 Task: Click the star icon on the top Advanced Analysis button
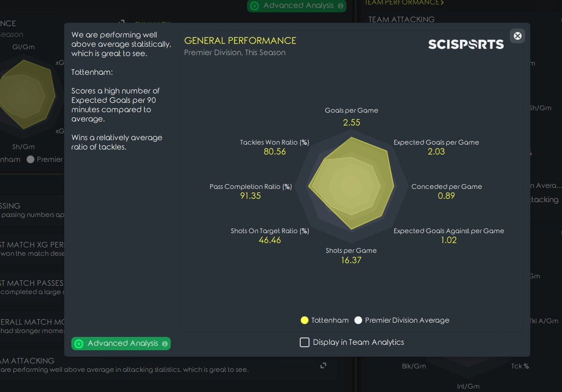click(x=254, y=6)
